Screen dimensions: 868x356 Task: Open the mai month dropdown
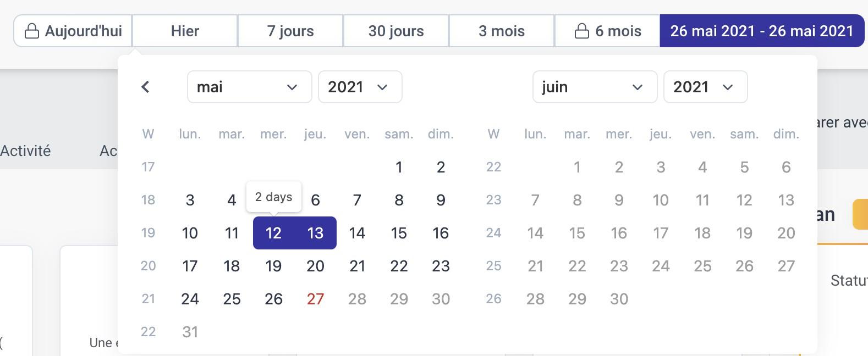pos(250,87)
